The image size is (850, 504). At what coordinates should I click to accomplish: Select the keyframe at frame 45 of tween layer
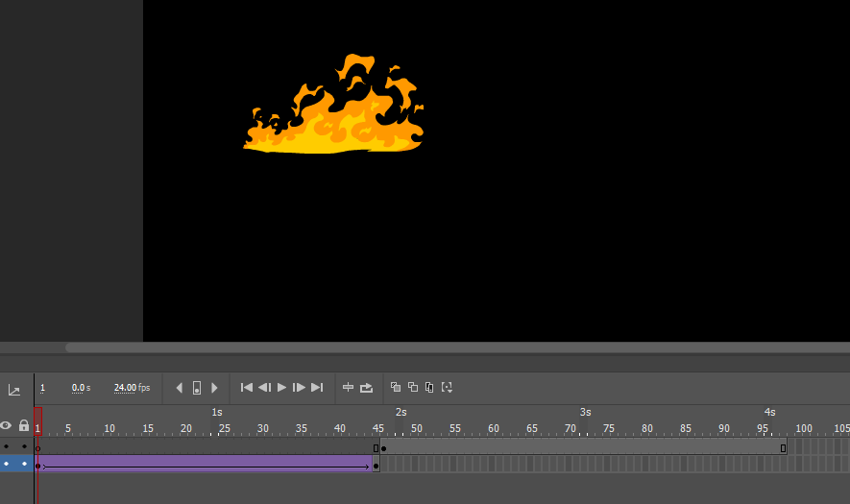coord(376,465)
